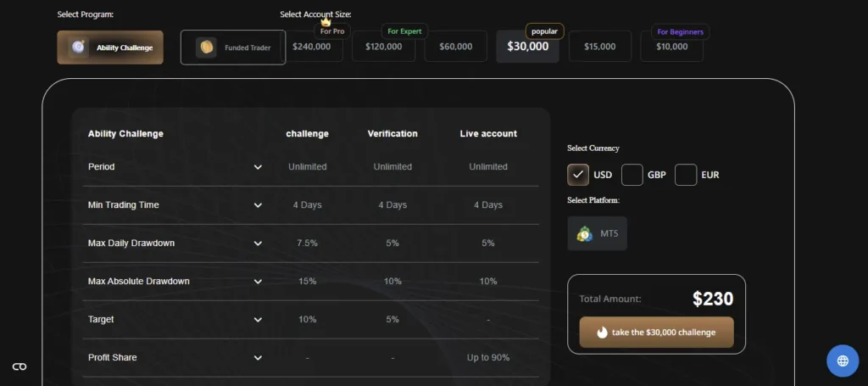Image resolution: width=868 pixels, height=386 pixels.
Task: Click the globe language icon button
Action: pos(843,361)
